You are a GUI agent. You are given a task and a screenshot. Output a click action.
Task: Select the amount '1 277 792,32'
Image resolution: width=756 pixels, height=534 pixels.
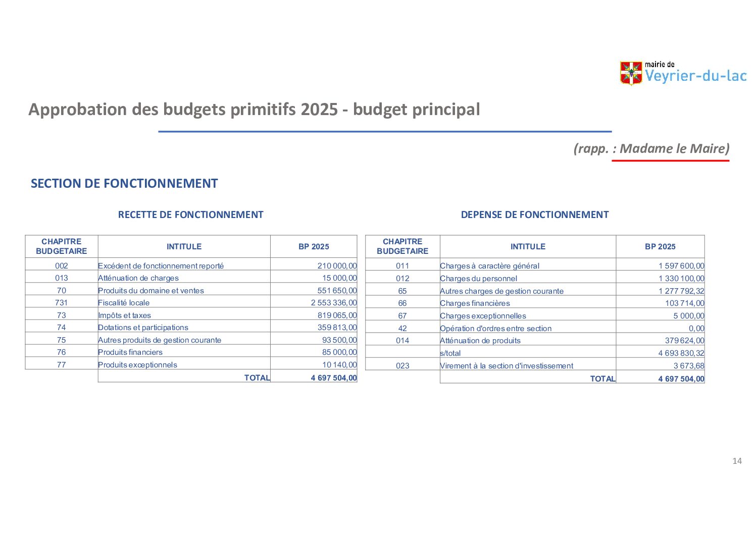click(681, 291)
